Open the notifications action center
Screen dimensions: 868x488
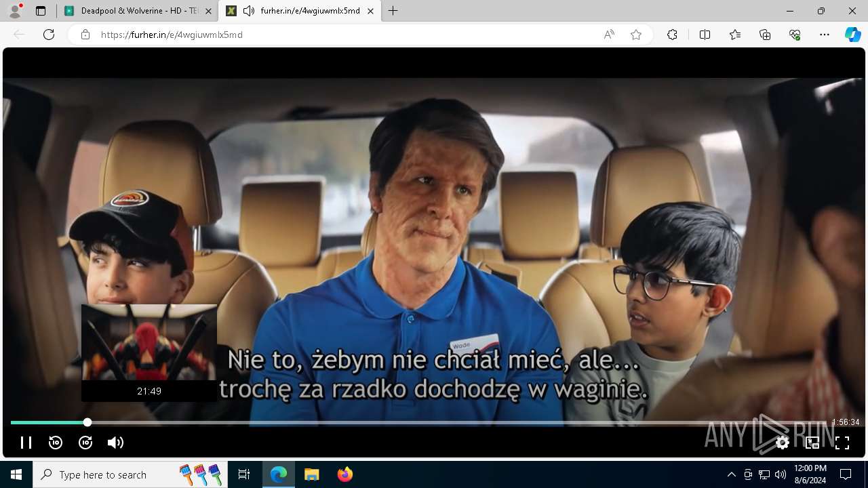(846, 474)
